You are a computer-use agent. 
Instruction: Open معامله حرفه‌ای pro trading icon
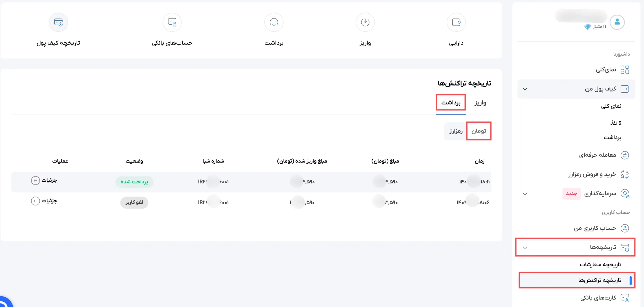coord(625,155)
